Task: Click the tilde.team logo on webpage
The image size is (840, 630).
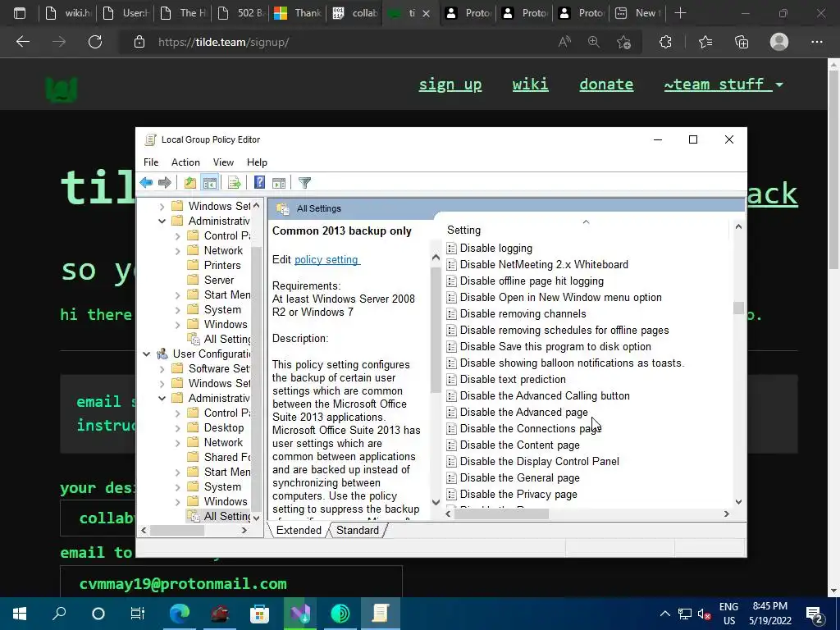Action: [62, 89]
